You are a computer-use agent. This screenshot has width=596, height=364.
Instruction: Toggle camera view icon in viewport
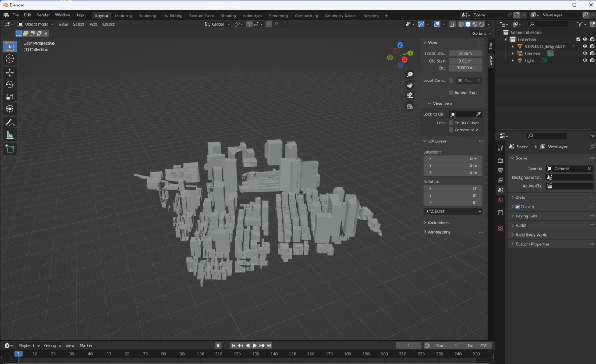pyautogui.click(x=410, y=95)
